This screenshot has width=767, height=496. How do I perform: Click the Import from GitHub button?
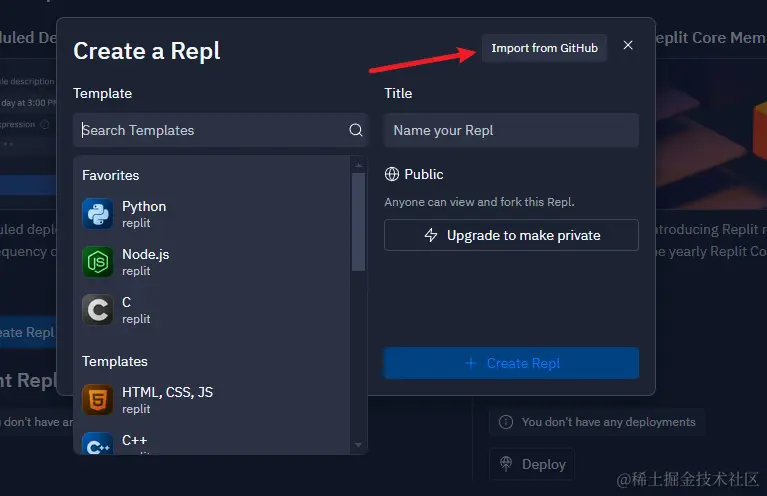point(544,48)
